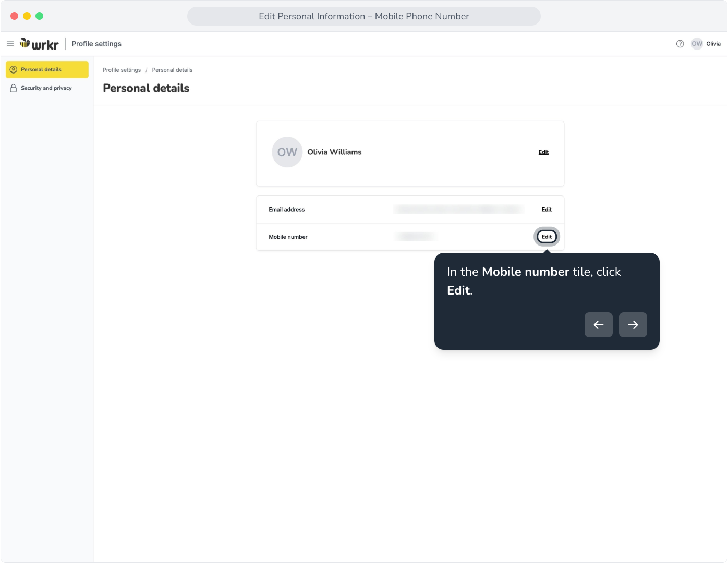Open Security and privacy section
This screenshot has height=563, width=728.
47,88
